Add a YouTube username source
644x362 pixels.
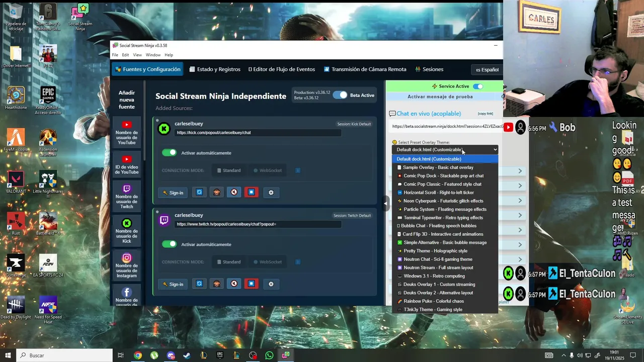pyautogui.click(x=127, y=133)
